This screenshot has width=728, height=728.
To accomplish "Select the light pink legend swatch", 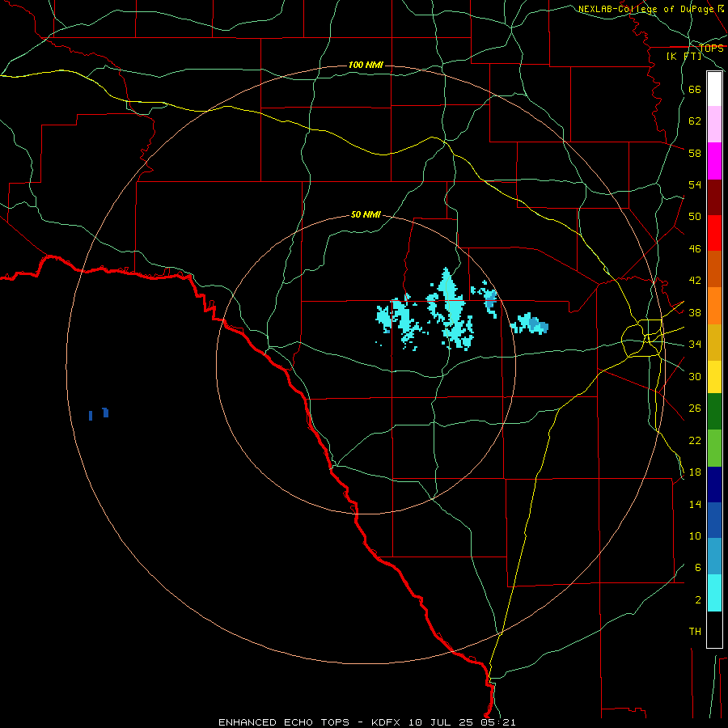I will [714, 124].
